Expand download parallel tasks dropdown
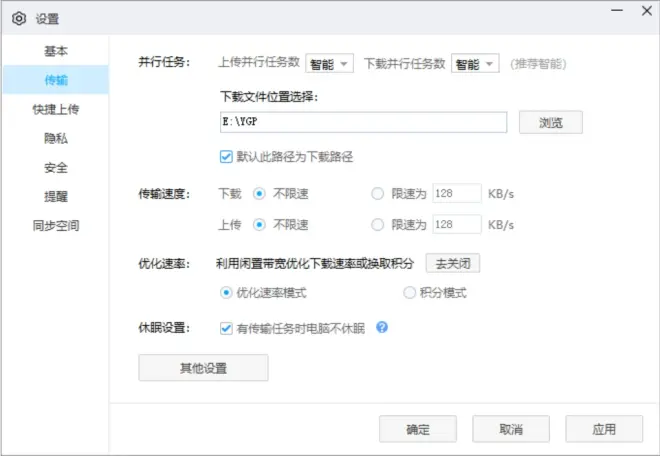 475,63
